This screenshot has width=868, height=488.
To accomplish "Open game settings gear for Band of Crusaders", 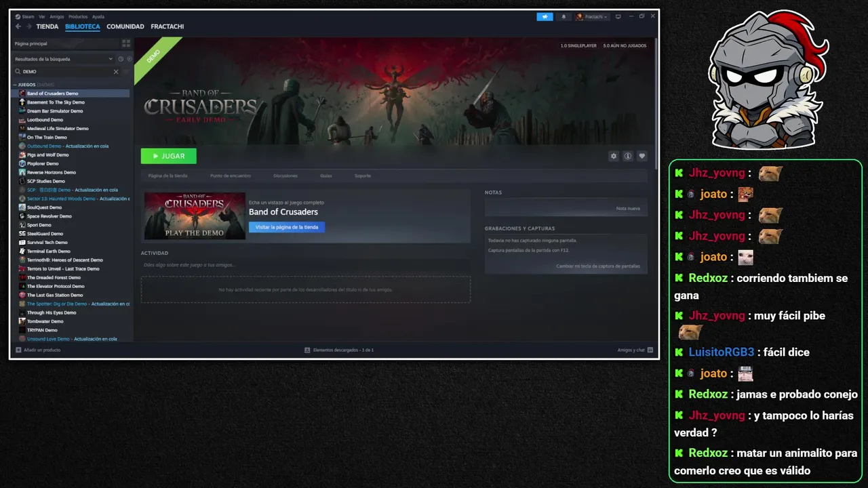I will [x=614, y=156].
